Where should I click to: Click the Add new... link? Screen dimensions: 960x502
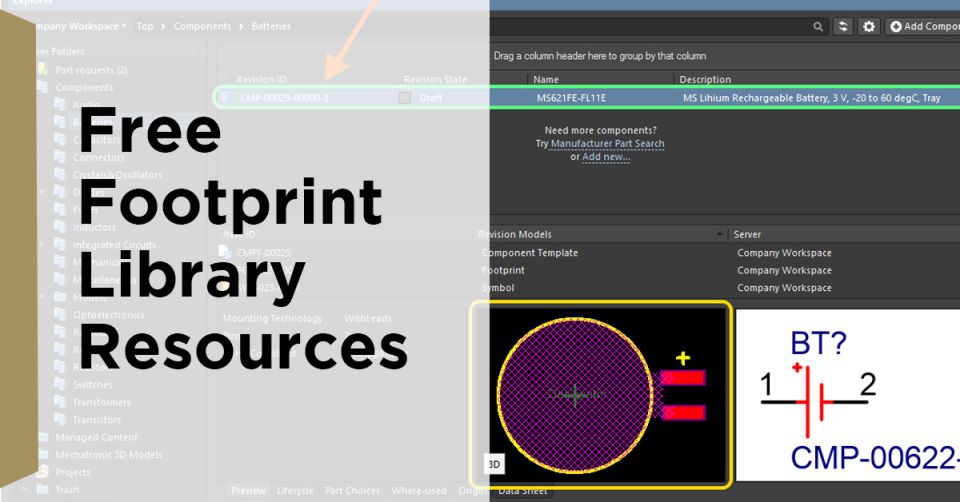(606, 157)
